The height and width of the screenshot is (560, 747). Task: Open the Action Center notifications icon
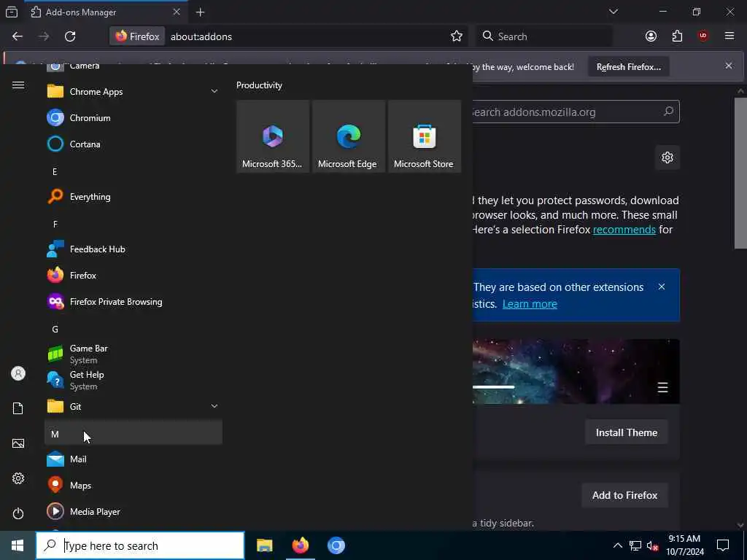click(x=723, y=545)
